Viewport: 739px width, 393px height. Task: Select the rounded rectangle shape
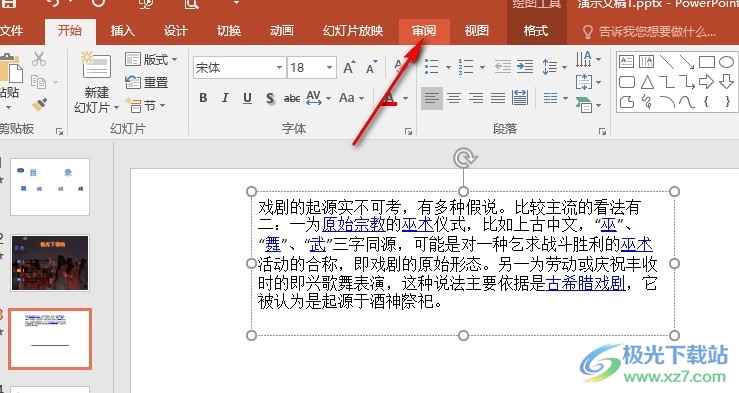(x=626, y=82)
